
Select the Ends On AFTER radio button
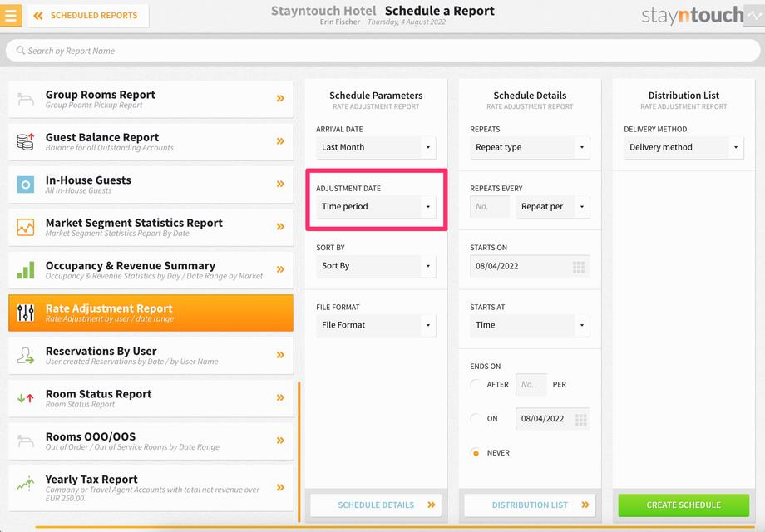pyautogui.click(x=476, y=384)
